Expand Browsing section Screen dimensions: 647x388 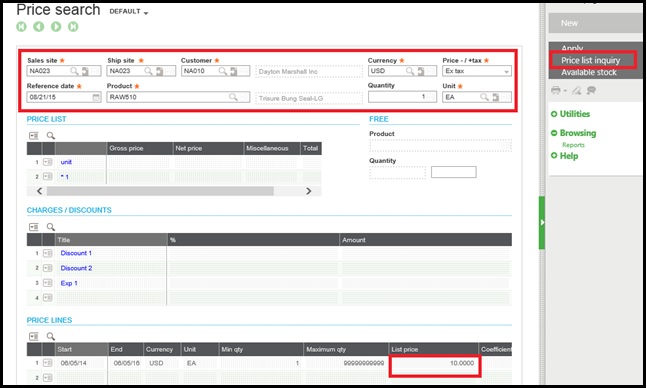pos(574,133)
